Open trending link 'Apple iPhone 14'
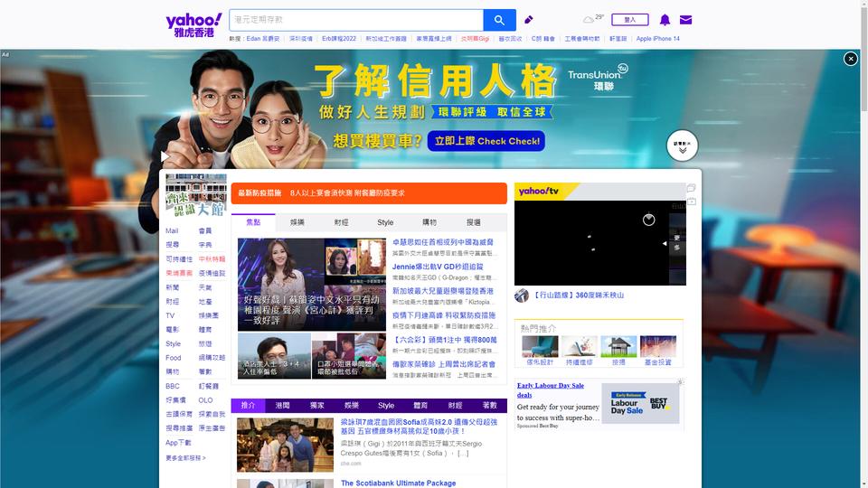Viewport: 868px width, 488px height. click(657, 39)
